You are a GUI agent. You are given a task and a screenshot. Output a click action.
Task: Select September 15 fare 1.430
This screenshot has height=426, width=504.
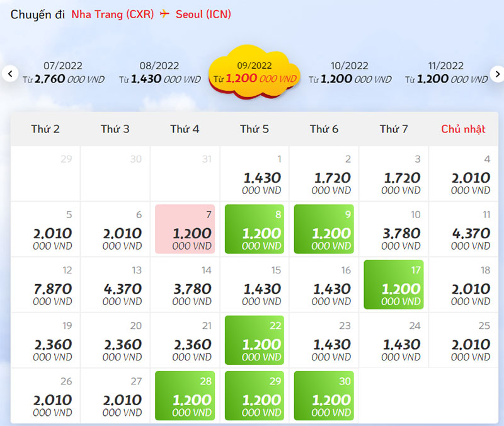(255, 285)
